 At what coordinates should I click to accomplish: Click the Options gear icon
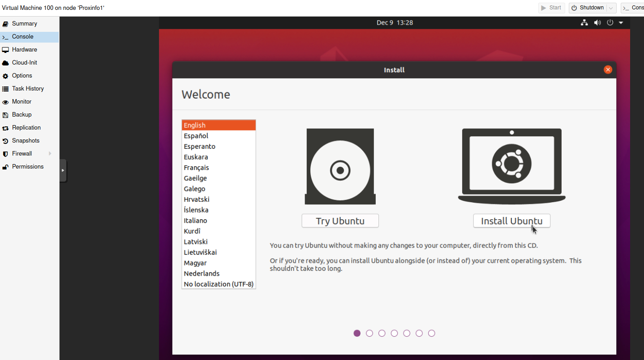click(5, 76)
